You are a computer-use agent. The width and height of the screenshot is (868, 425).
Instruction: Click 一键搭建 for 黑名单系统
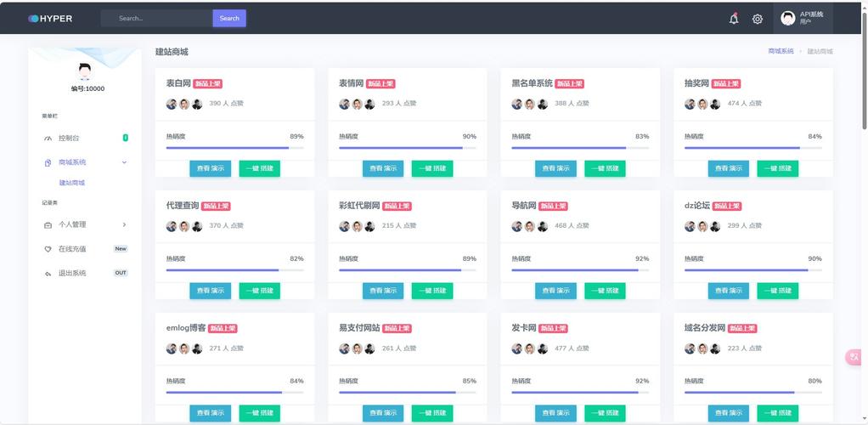pyautogui.click(x=605, y=168)
